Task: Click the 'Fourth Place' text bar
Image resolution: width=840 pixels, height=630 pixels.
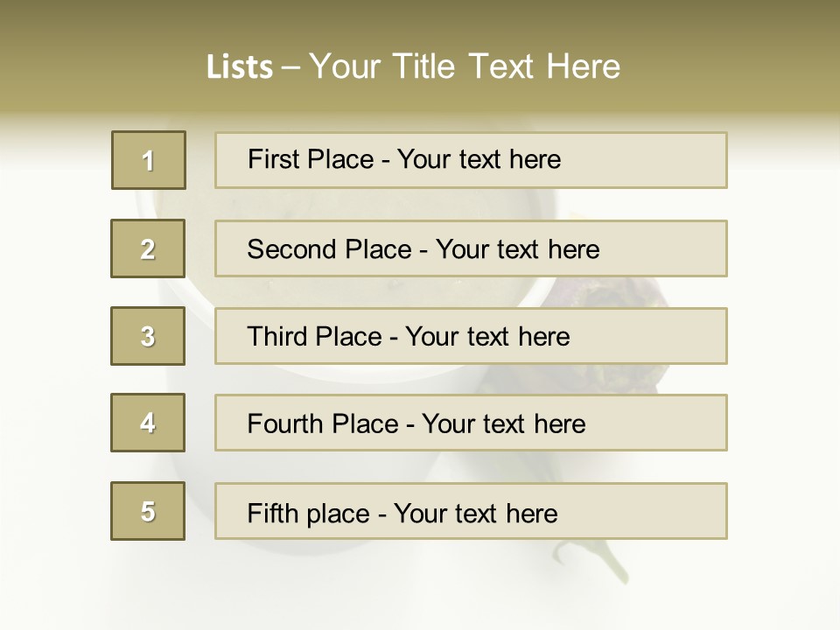Action: [471, 423]
